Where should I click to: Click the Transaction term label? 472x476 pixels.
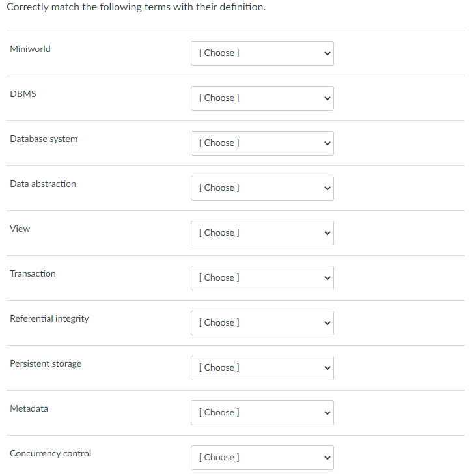[33, 273]
